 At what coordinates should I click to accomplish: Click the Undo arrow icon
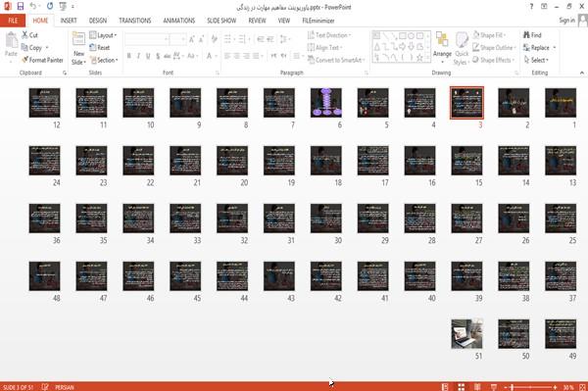[x=33, y=6]
